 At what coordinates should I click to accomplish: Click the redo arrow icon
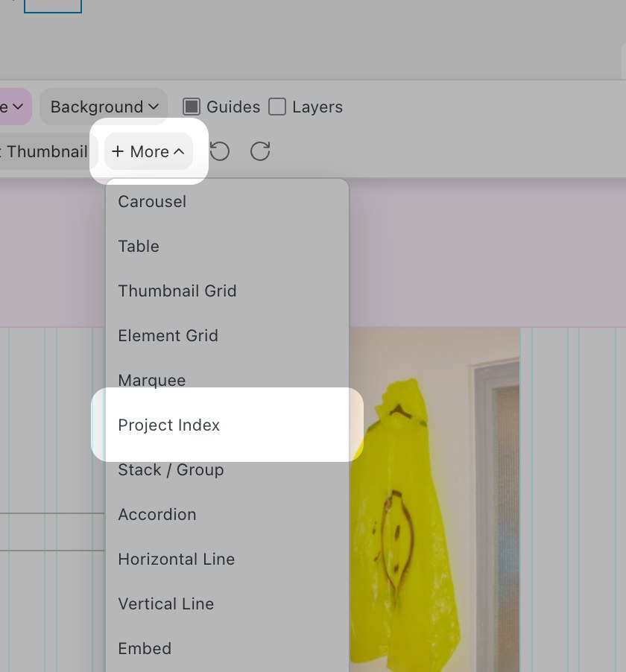[260, 151]
